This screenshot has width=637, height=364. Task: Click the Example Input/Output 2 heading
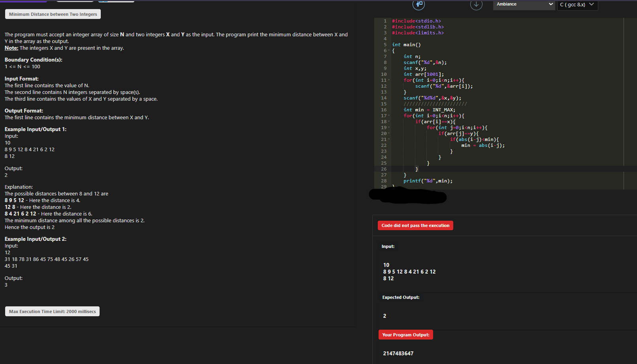[x=36, y=239]
